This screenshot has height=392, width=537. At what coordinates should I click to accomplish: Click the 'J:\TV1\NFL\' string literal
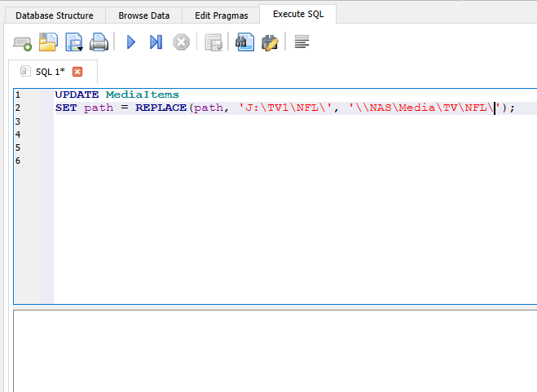[285, 108]
